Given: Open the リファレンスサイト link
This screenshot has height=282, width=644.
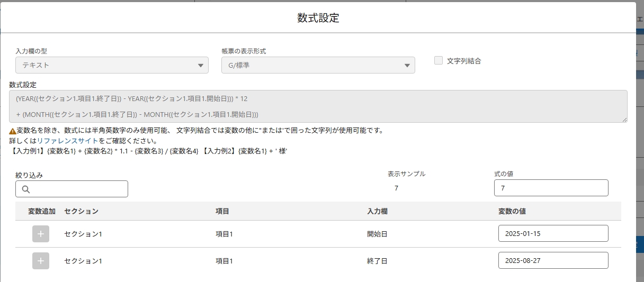Looking at the screenshot, I should 67,141.
